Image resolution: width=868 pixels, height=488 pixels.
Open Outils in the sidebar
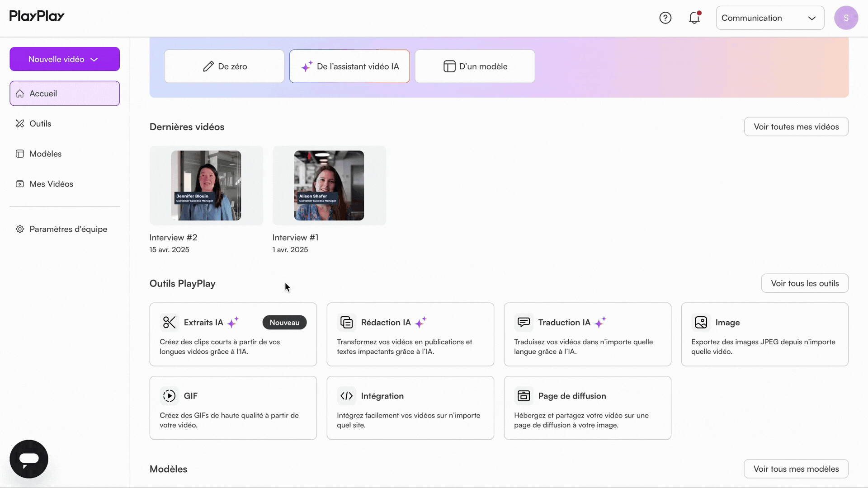click(x=65, y=124)
